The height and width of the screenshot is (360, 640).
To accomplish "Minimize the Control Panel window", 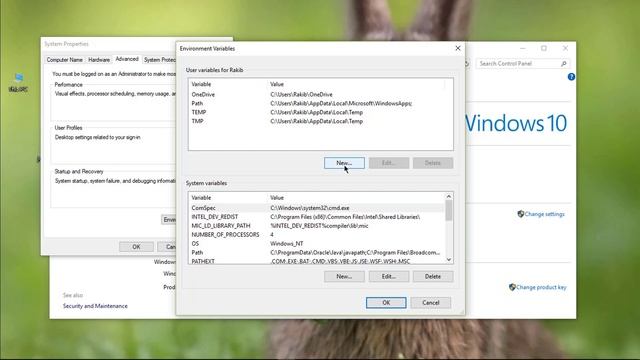I will 522,48.
